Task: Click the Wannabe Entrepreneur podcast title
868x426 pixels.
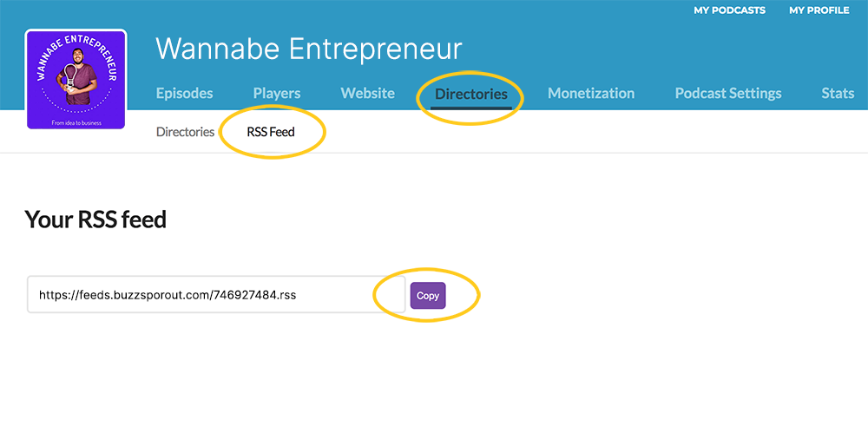Action: (309, 49)
